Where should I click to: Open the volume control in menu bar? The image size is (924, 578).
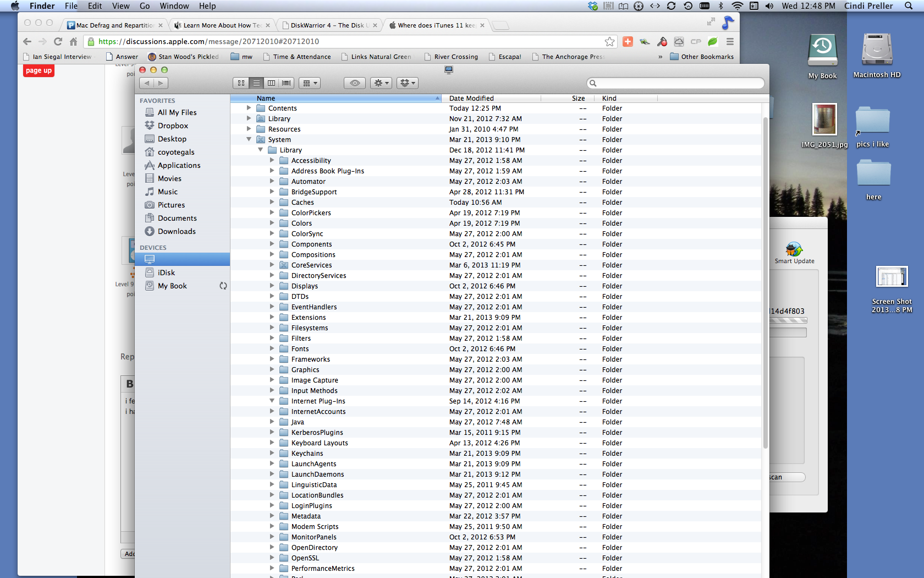pyautogui.click(x=769, y=6)
